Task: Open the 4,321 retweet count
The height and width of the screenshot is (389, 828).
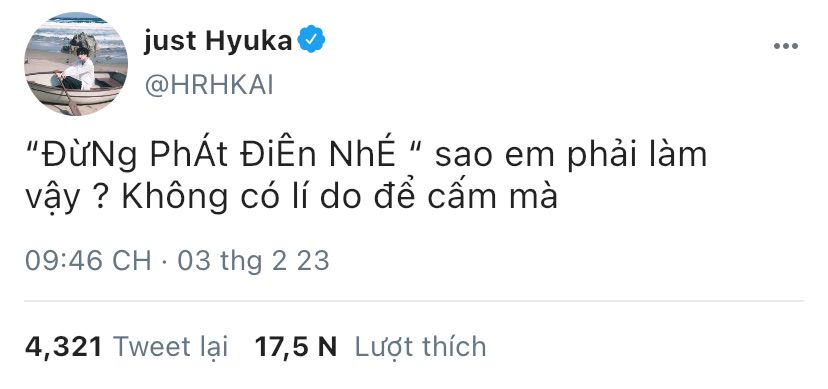Action: (x=63, y=347)
